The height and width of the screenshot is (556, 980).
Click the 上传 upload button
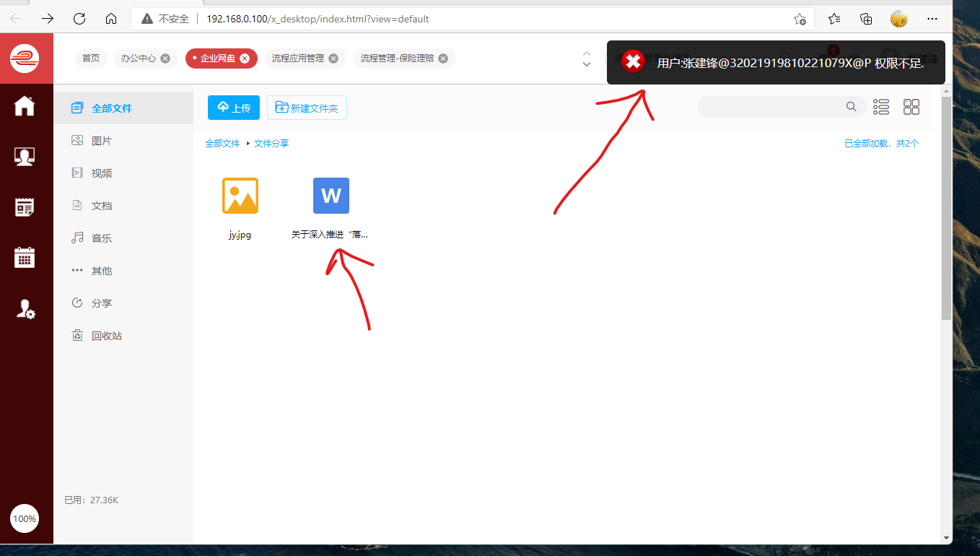pos(234,108)
